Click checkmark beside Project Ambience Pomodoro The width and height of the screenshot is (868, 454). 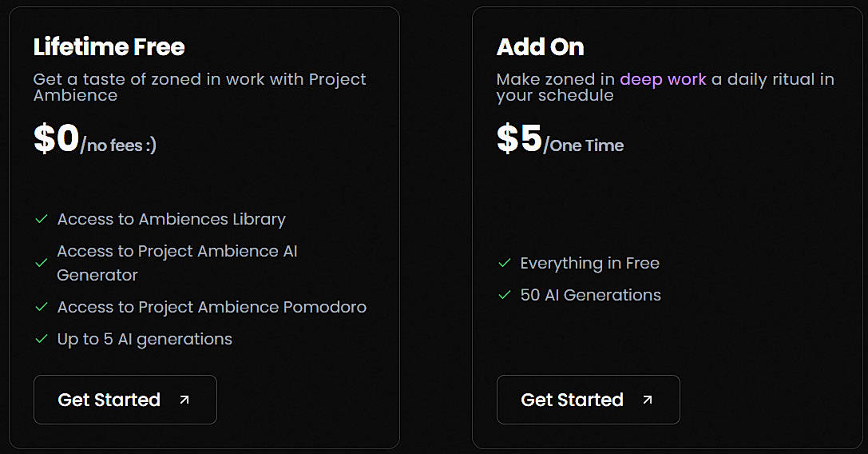pos(42,307)
